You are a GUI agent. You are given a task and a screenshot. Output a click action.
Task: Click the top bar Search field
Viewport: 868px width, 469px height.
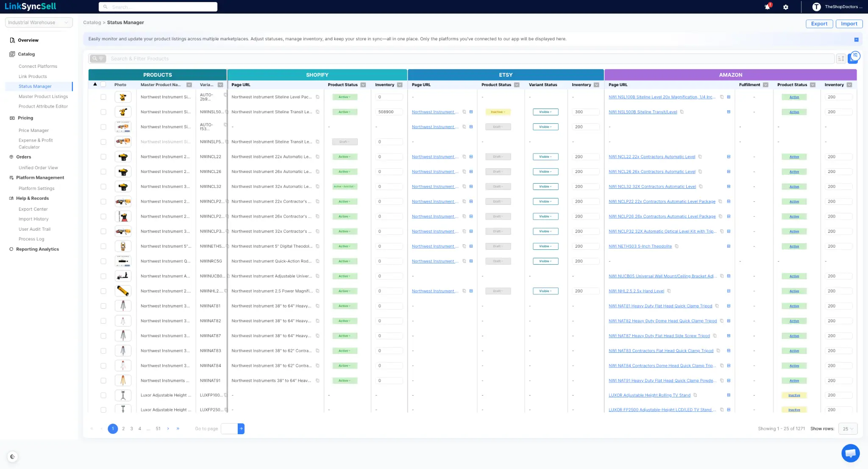(x=158, y=7)
